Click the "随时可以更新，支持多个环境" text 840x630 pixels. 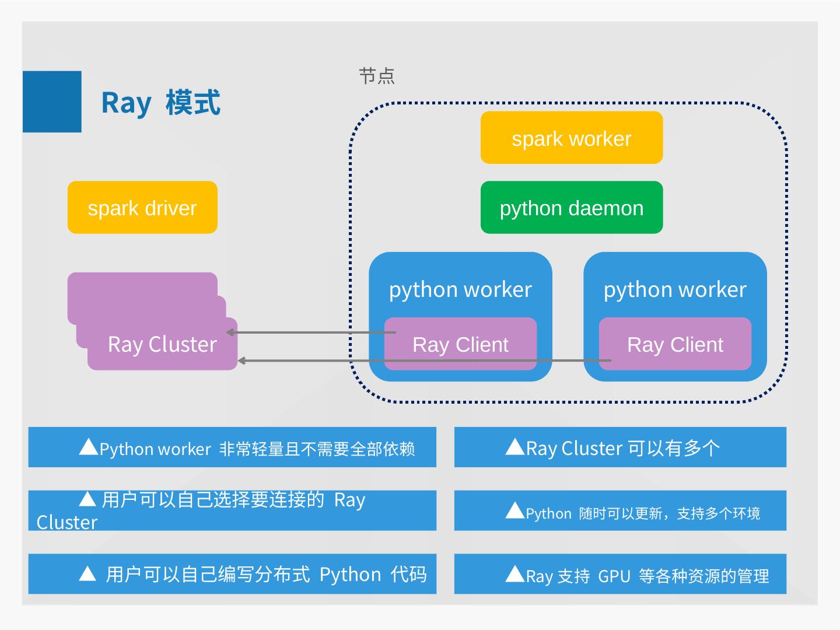(x=670, y=513)
